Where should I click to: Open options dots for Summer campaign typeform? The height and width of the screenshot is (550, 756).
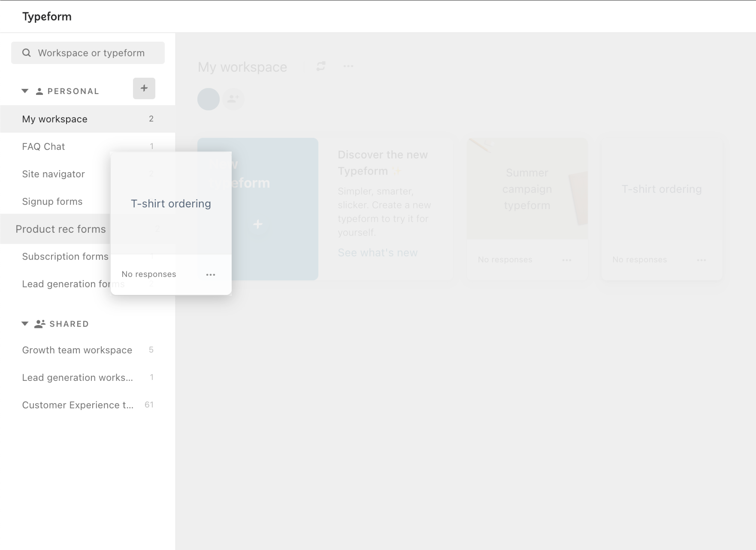click(567, 260)
